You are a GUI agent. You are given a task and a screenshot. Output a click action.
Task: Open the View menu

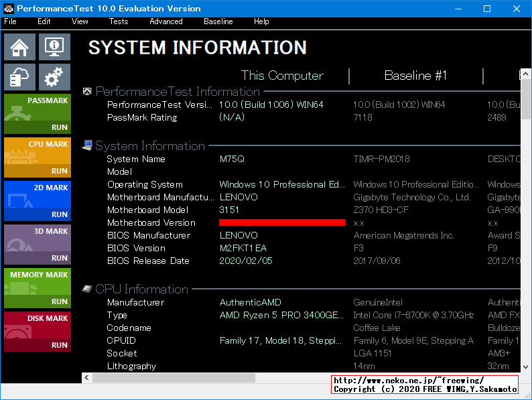[80, 21]
